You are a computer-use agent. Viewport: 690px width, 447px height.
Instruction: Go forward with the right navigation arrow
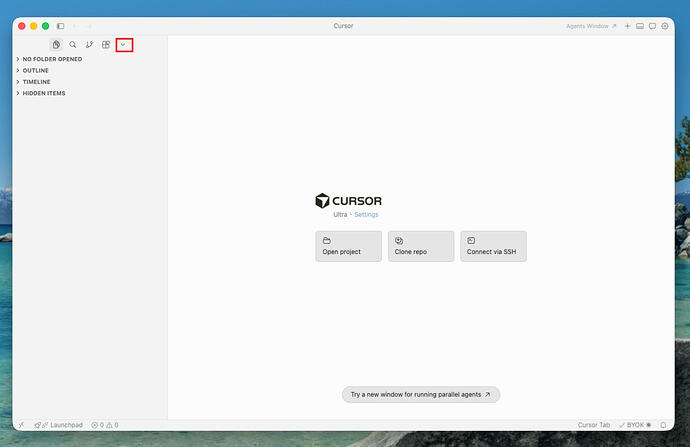pos(88,26)
